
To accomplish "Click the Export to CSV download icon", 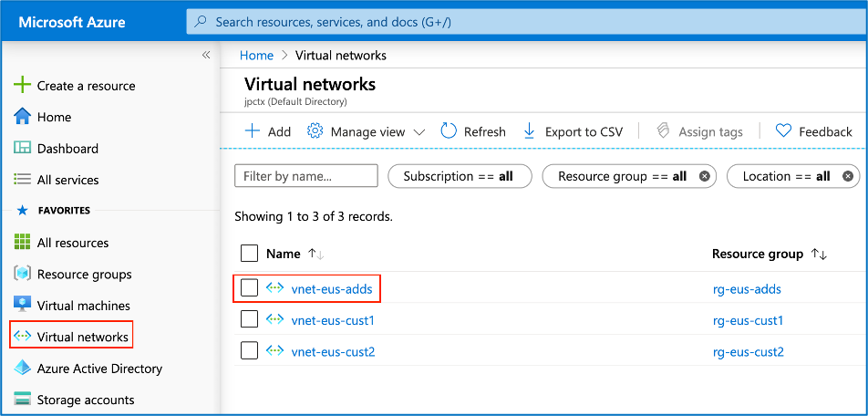I will click(530, 131).
